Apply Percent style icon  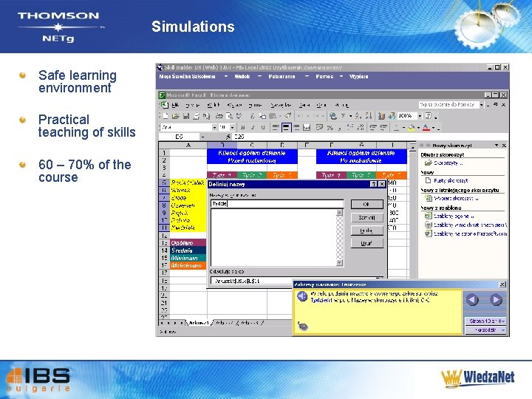[x=330, y=128]
